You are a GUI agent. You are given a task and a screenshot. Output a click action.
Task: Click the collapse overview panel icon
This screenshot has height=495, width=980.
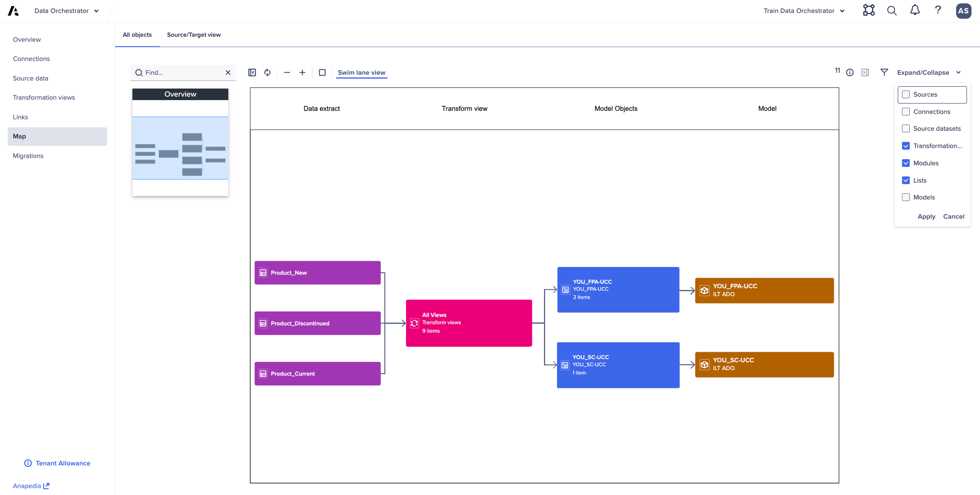coord(252,72)
